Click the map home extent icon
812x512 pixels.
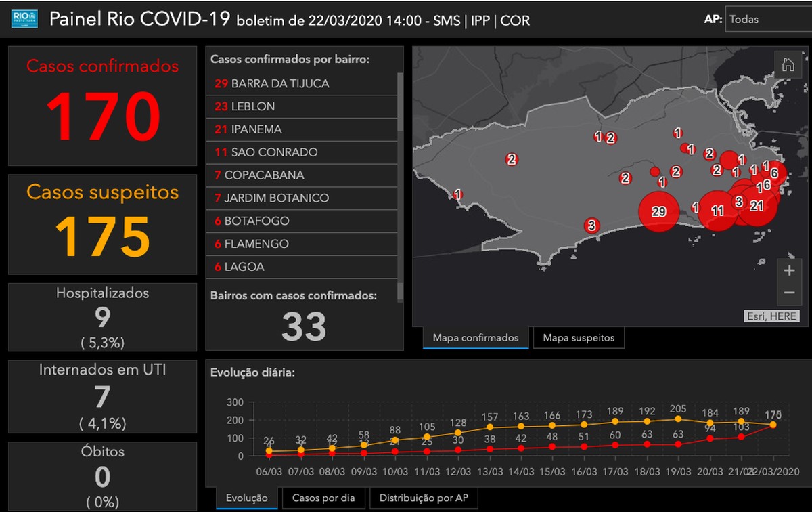point(788,65)
